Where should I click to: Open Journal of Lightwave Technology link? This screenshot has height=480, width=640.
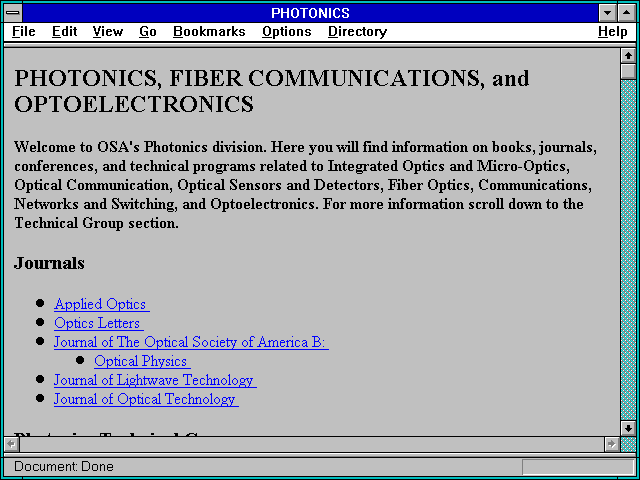pos(155,380)
